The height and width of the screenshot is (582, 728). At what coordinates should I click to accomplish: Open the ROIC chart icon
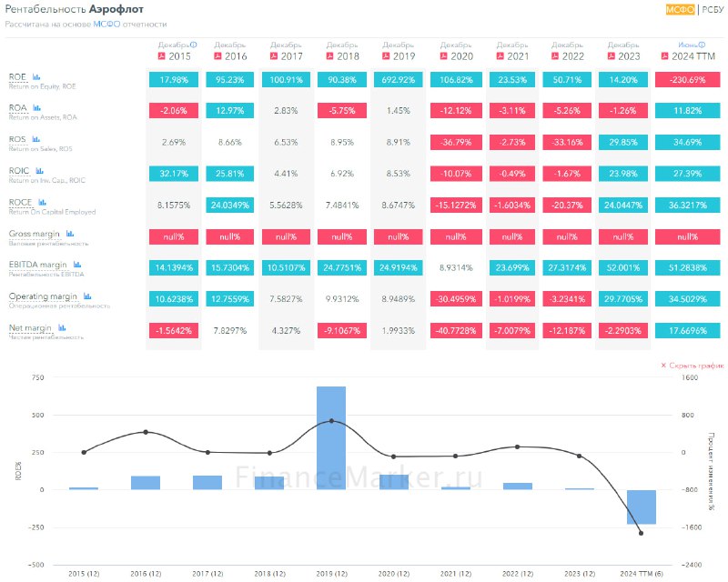(x=39, y=171)
